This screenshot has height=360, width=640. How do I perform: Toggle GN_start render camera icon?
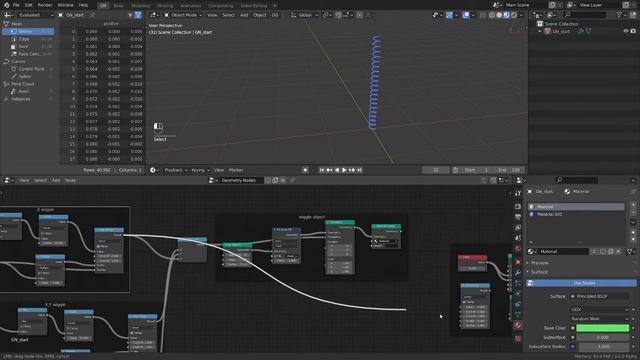point(633,31)
